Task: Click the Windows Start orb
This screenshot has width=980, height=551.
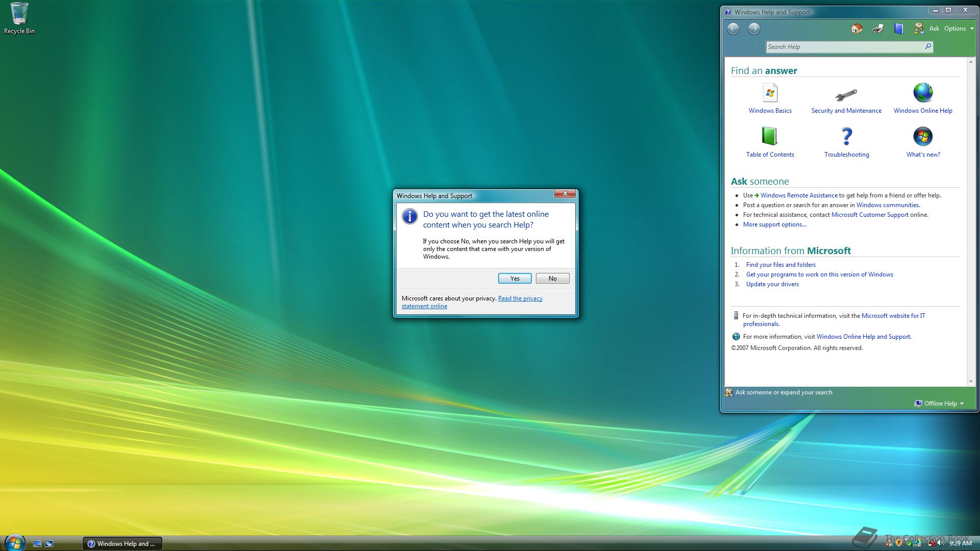Action: [15, 542]
